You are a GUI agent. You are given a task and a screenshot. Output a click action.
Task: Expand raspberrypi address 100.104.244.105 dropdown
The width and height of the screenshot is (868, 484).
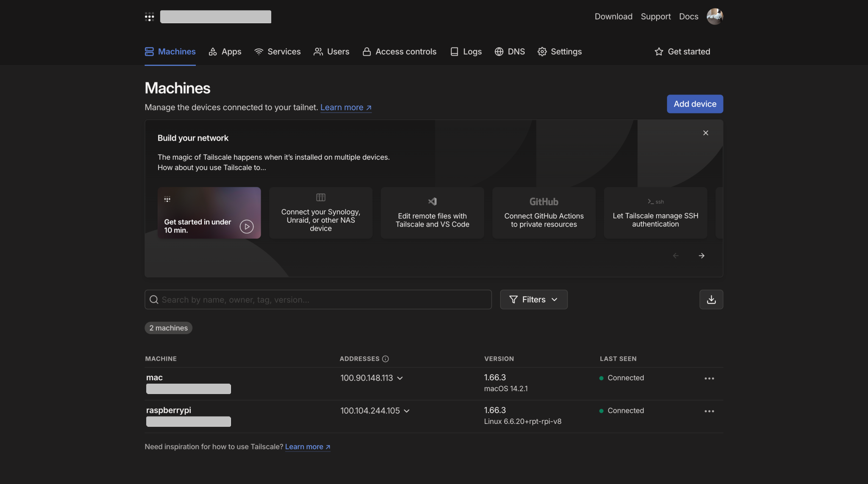[407, 411]
